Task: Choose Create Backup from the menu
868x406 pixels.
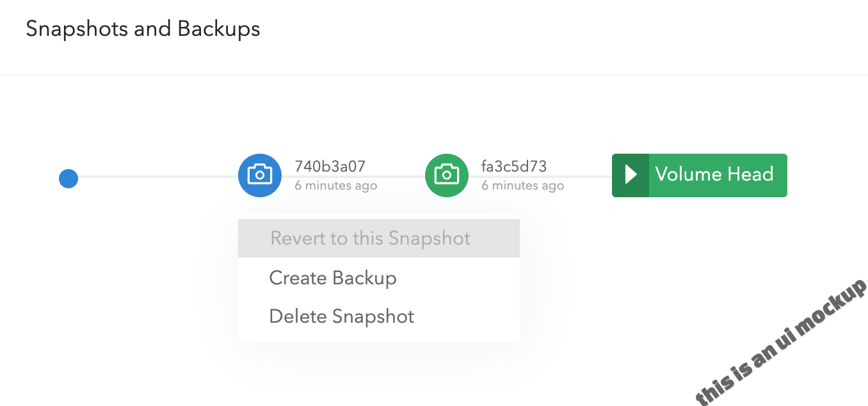Action: click(x=333, y=278)
